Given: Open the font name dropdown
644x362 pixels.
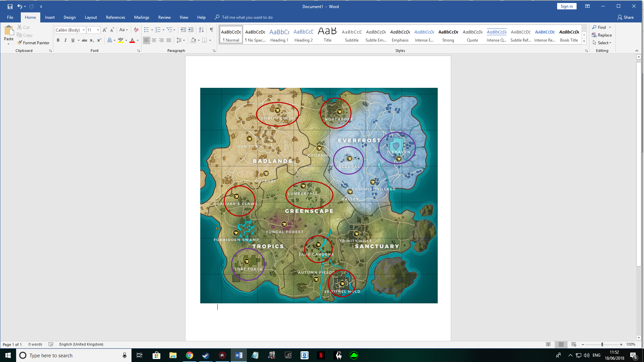Looking at the screenshot, I should click(84, 30).
